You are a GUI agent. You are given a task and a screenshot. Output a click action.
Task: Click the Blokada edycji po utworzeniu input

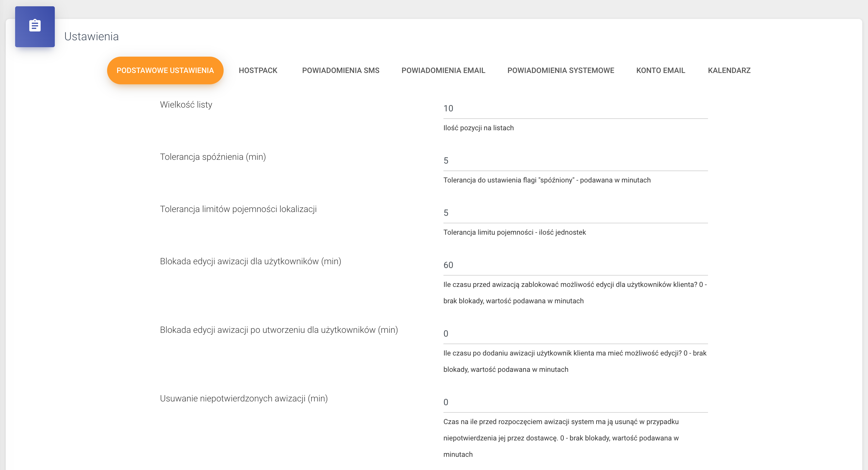(575, 334)
